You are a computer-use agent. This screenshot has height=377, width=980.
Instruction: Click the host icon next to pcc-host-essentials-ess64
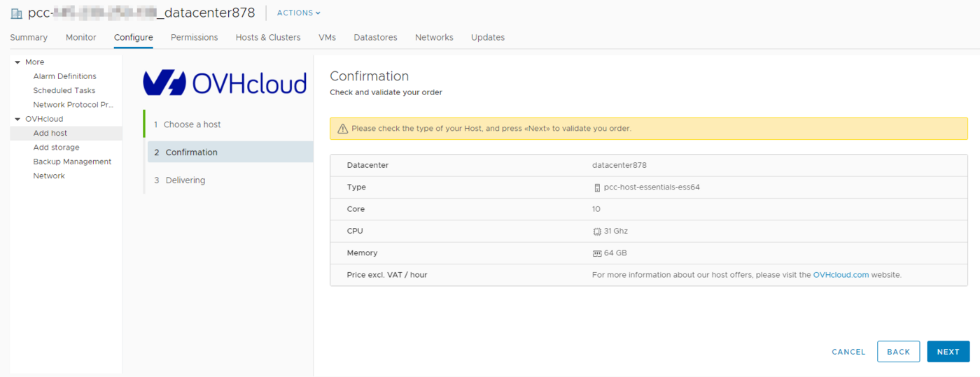point(596,187)
